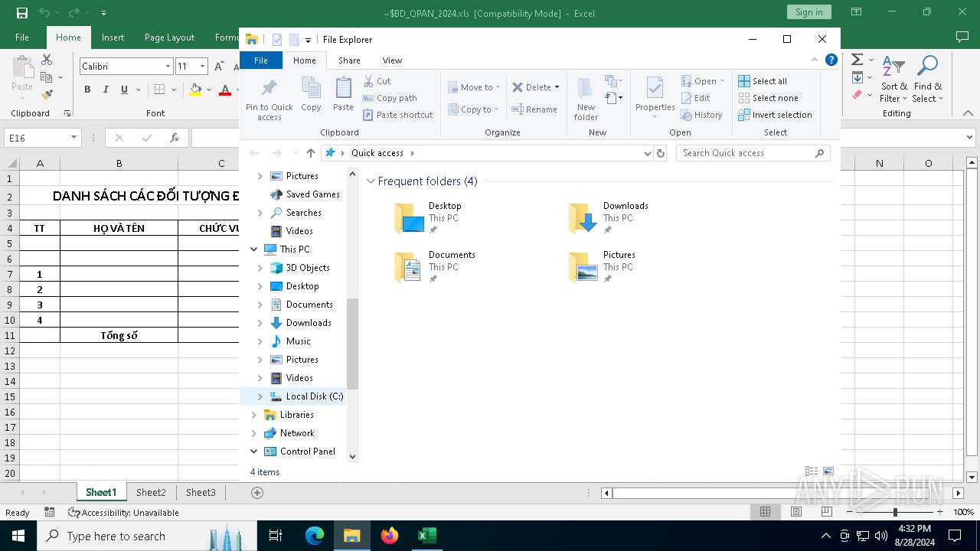Screen dimensions: 980x551
Task: Click the Up arrow navigation button
Action: pyautogui.click(x=311, y=153)
